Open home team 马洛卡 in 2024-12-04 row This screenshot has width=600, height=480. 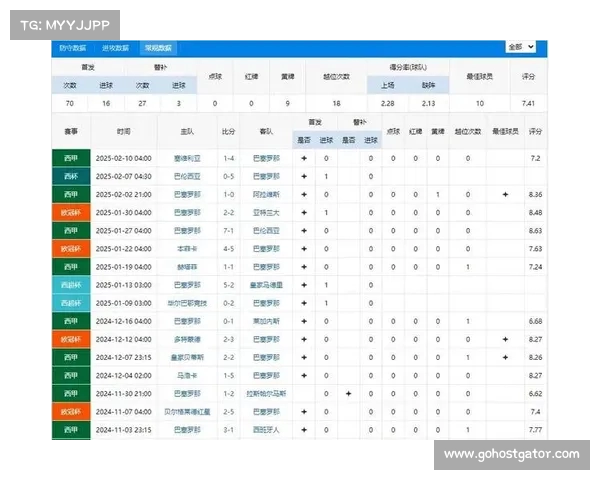click(187, 376)
